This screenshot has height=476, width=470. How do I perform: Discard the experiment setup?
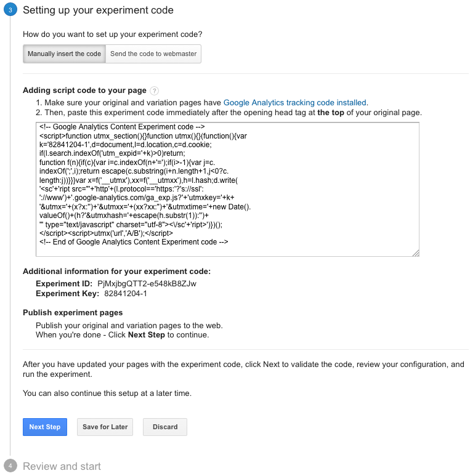coord(165,427)
